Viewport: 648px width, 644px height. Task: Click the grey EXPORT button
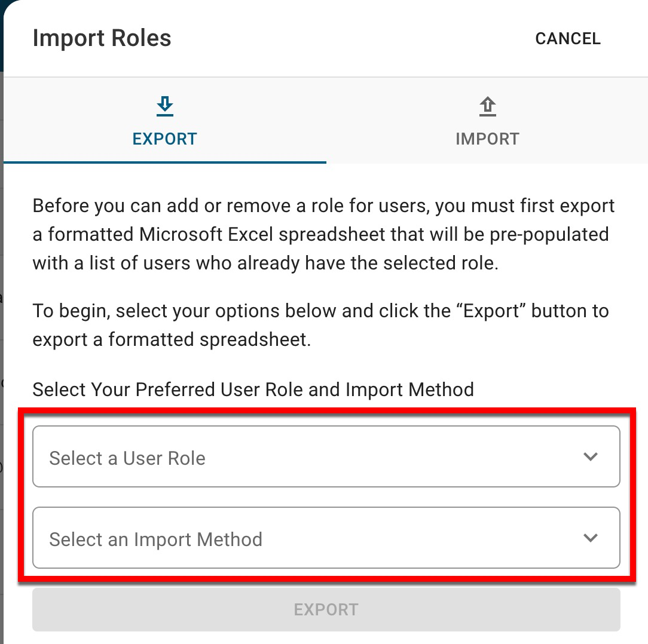[x=326, y=609]
